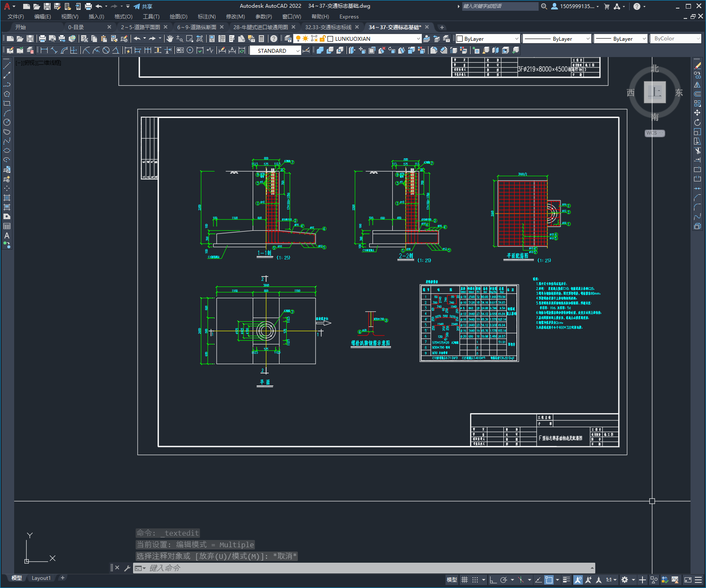Image resolution: width=706 pixels, height=588 pixels.
Task: Select the Move modify tool
Action: pos(697,113)
